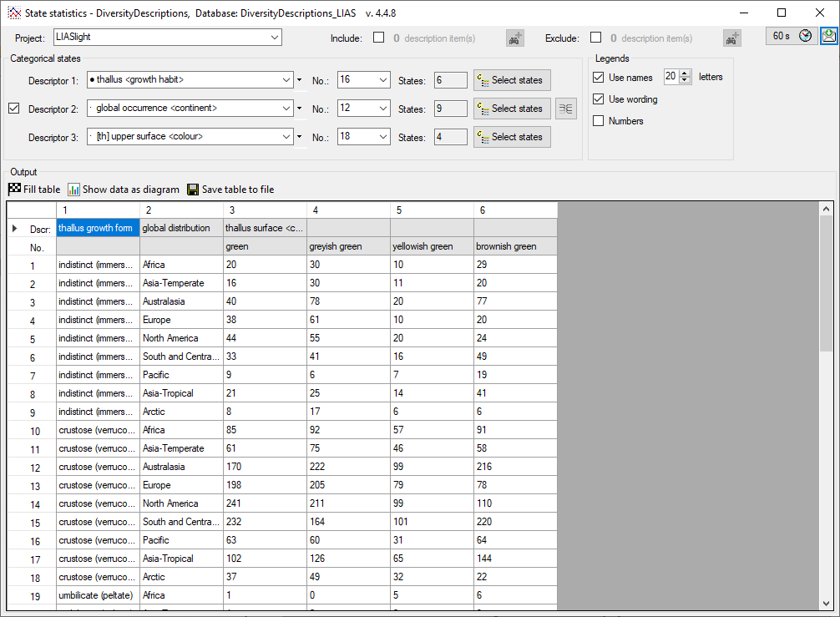The image size is (840, 617).
Task: Uncheck the Descriptor 2 checkbox
Action: pyautogui.click(x=14, y=109)
